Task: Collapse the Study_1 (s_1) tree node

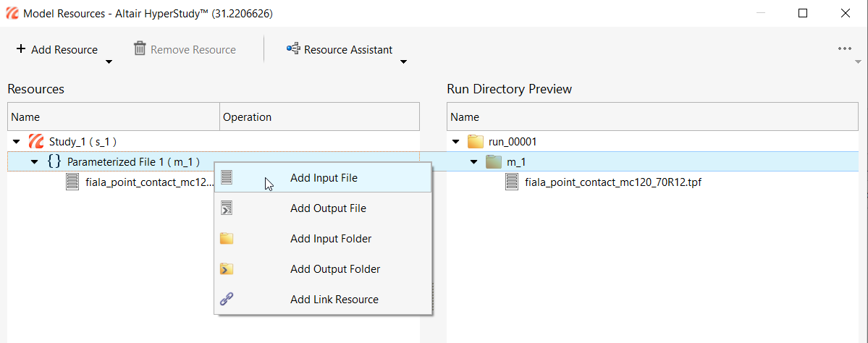Action: click(x=17, y=142)
